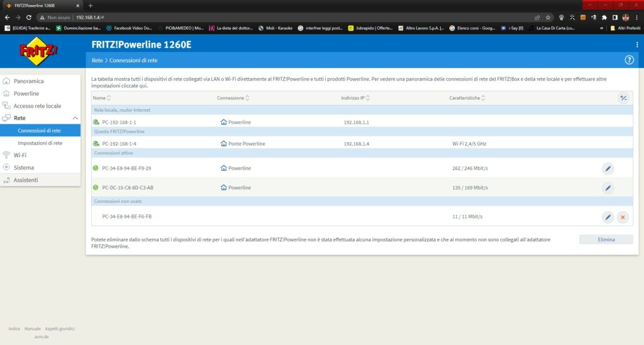Viewport: 644px width, 345px height.
Task: Edit the PC-DC-15-C8-8D-C3-AB connection
Action: coord(608,188)
